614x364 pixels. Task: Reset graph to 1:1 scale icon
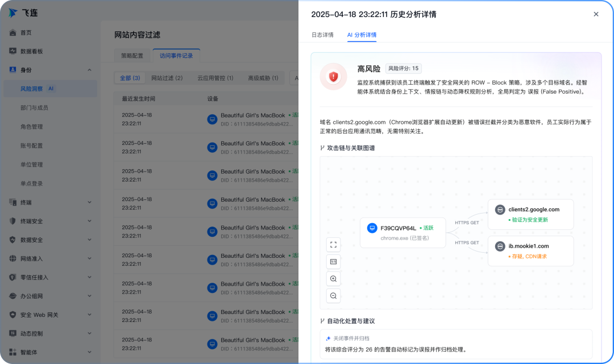(333, 262)
